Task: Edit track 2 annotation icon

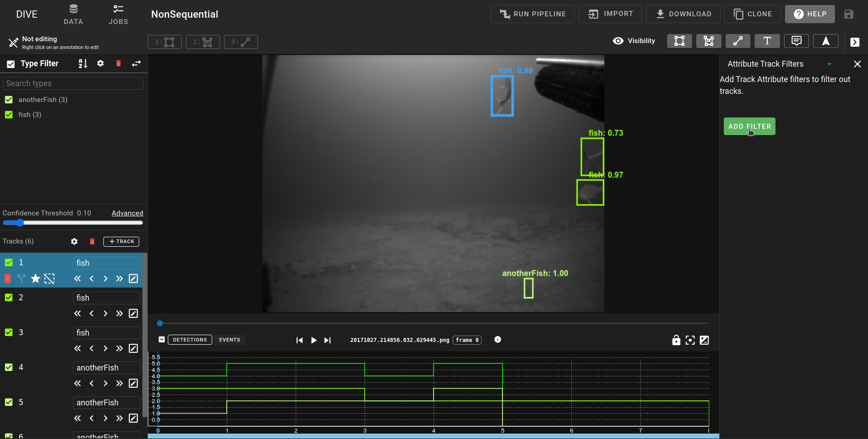Action: 133,313
